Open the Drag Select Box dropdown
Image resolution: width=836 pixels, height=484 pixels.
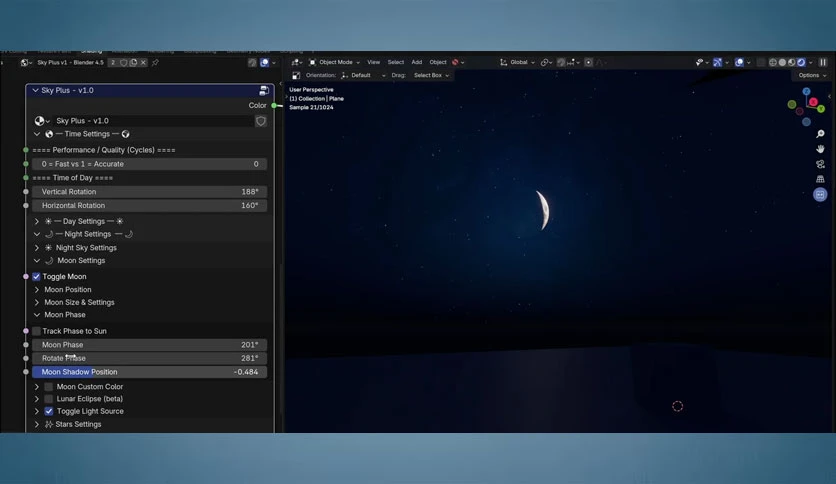431,75
